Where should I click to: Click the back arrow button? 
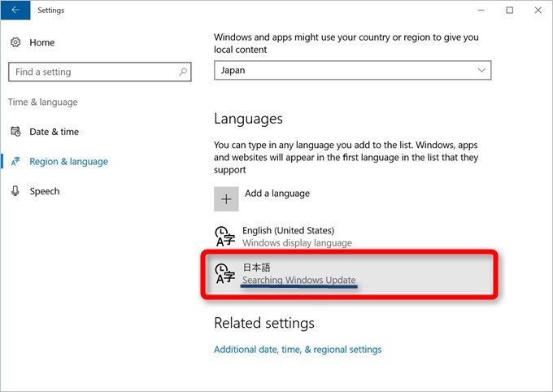click(15, 11)
